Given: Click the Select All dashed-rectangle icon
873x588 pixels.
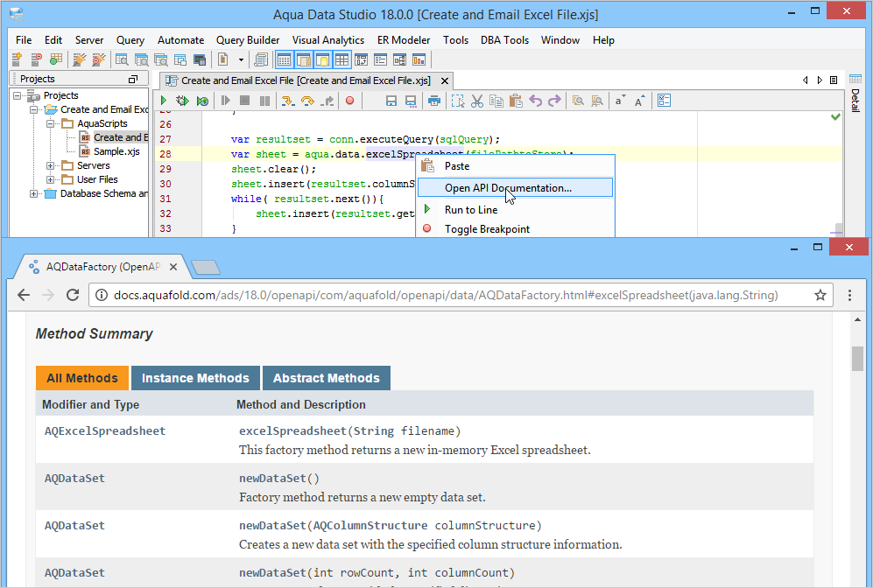Looking at the screenshot, I should pos(458,101).
